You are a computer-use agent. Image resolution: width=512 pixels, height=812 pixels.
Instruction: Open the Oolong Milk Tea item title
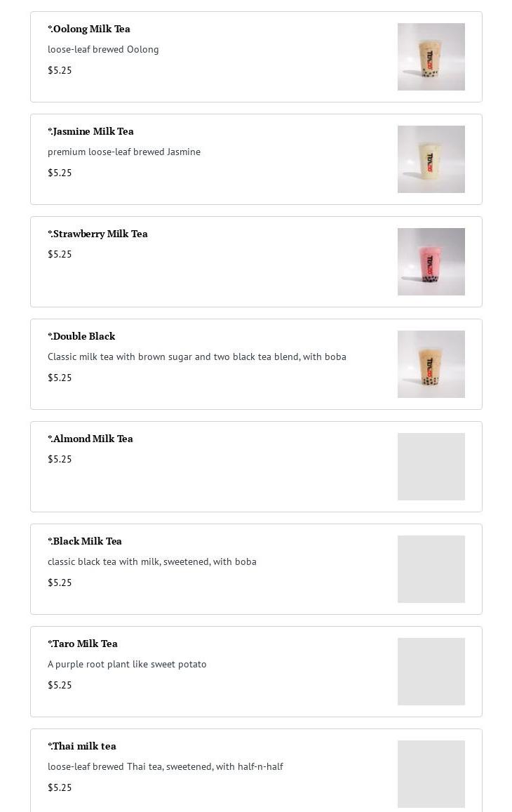[89, 29]
